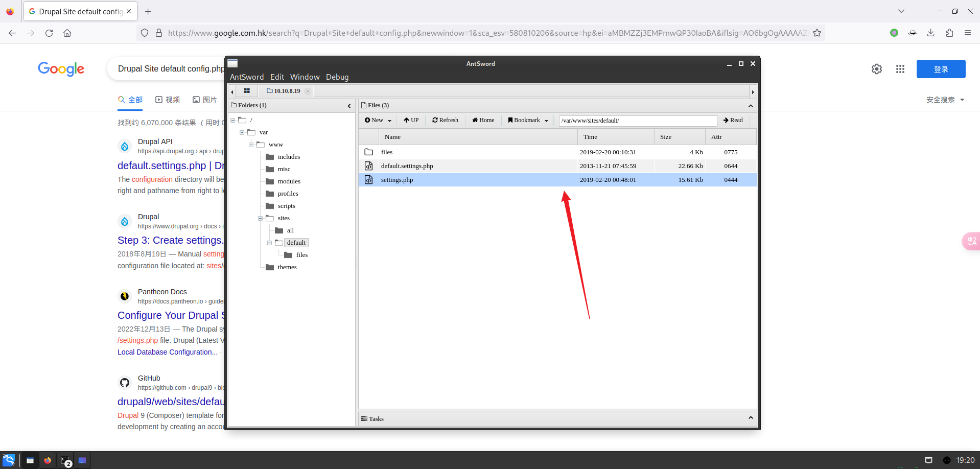Image resolution: width=980 pixels, height=469 pixels.
Task: Refresh the file list
Action: click(x=445, y=121)
